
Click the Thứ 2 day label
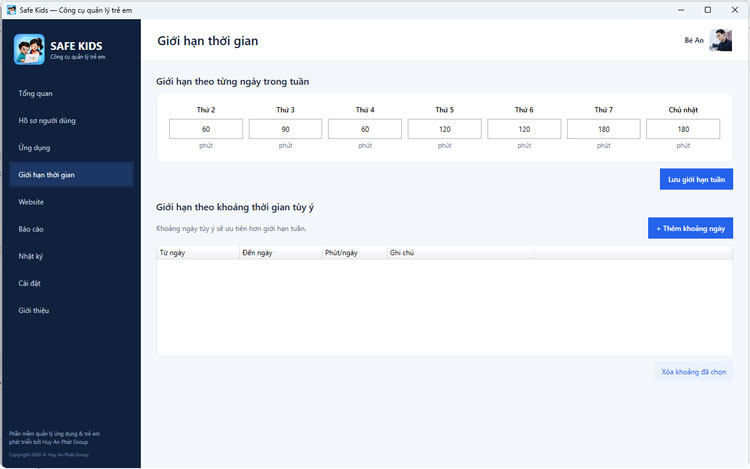coord(206,109)
